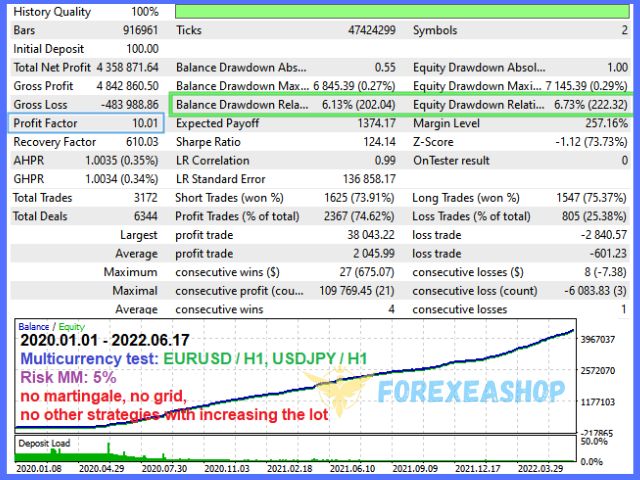Click maximal consecutive loss -6 083.83 (3)

[596, 291]
